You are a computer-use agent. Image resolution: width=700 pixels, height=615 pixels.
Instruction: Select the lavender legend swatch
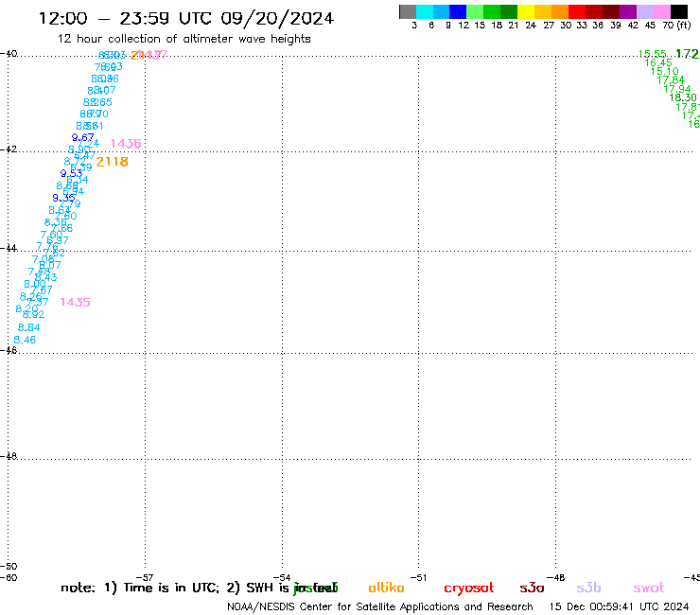[644, 11]
